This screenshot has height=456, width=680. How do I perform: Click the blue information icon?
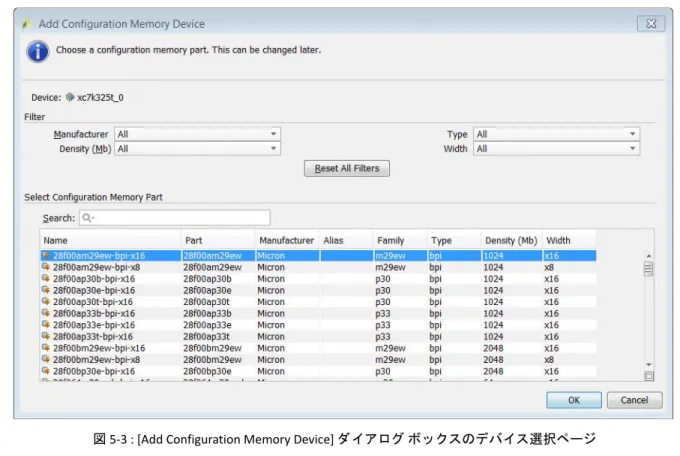[38, 52]
